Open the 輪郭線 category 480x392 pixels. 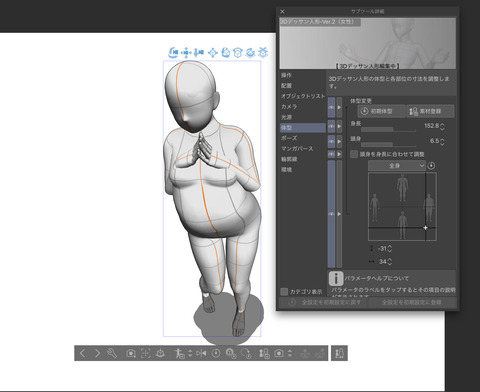click(x=289, y=159)
